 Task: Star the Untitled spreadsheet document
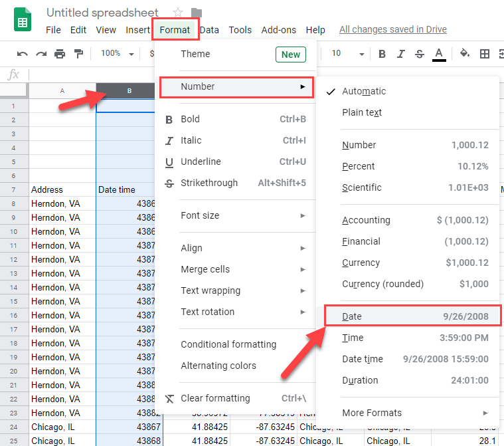[178, 13]
